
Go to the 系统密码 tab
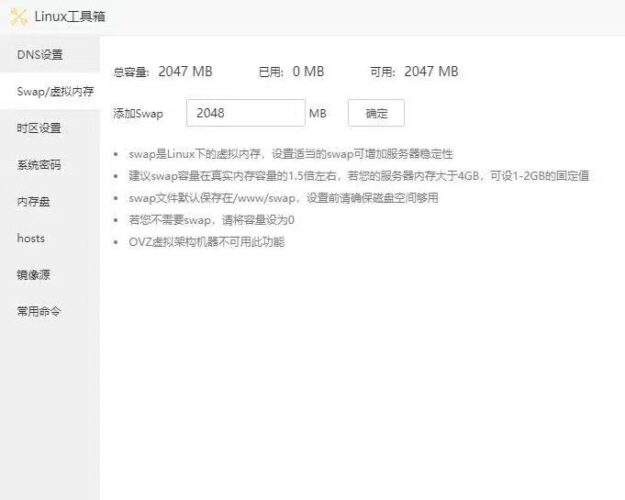coord(40,165)
